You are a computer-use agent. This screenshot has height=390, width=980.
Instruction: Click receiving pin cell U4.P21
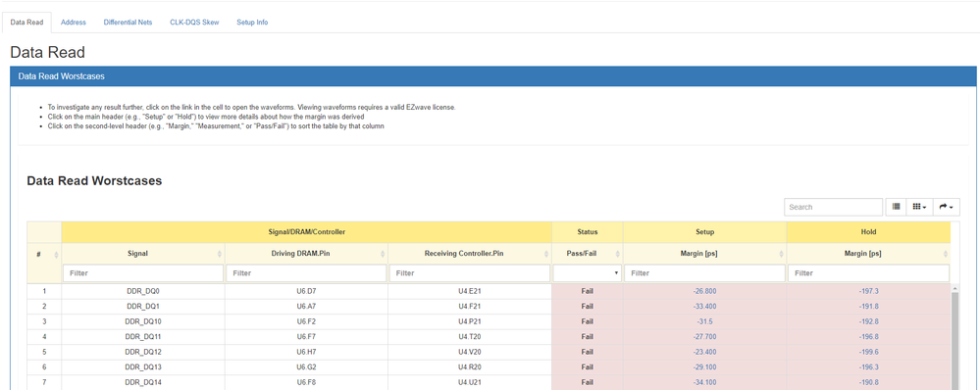469,321
